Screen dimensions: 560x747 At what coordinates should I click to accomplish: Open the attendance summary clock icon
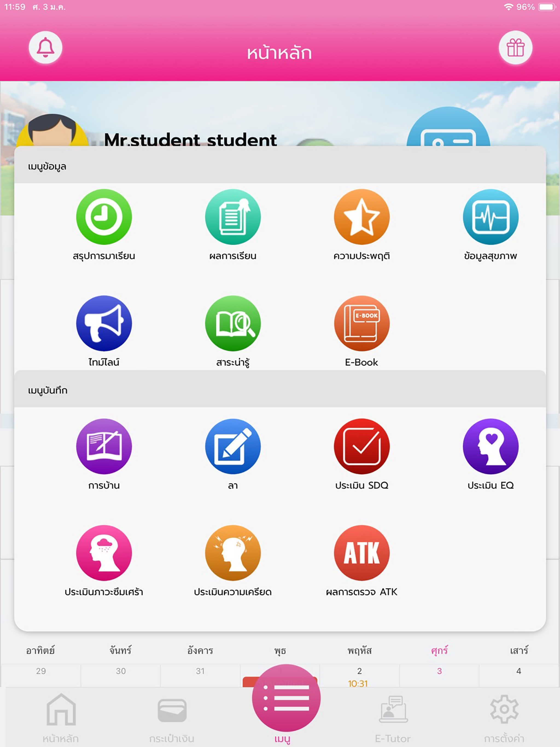104,217
